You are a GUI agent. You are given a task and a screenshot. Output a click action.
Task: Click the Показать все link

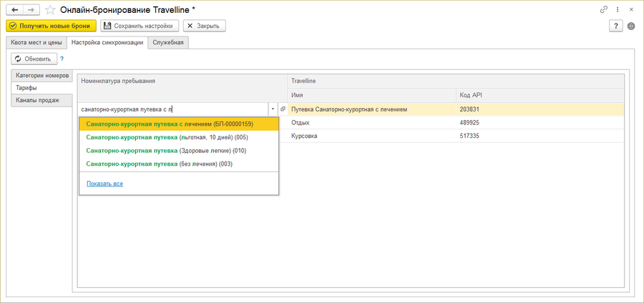click(x=104, y=184)
